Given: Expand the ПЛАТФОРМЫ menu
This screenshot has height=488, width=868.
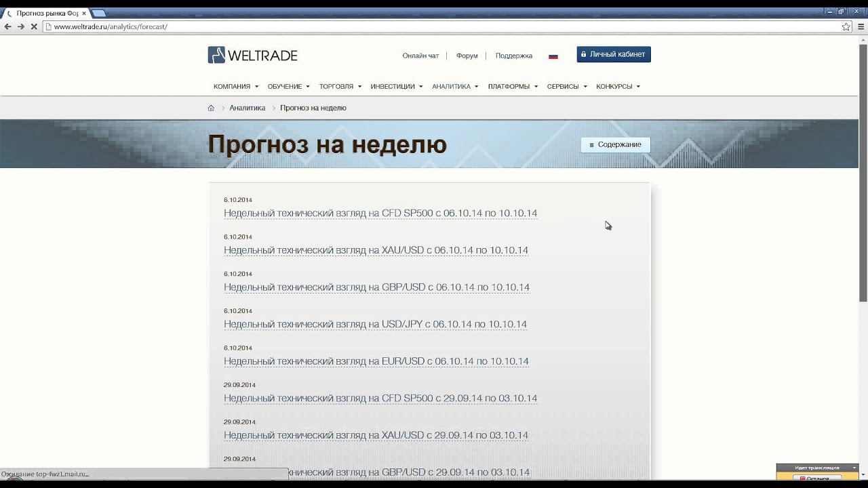Looking at the screenshot, I should 513,86.
